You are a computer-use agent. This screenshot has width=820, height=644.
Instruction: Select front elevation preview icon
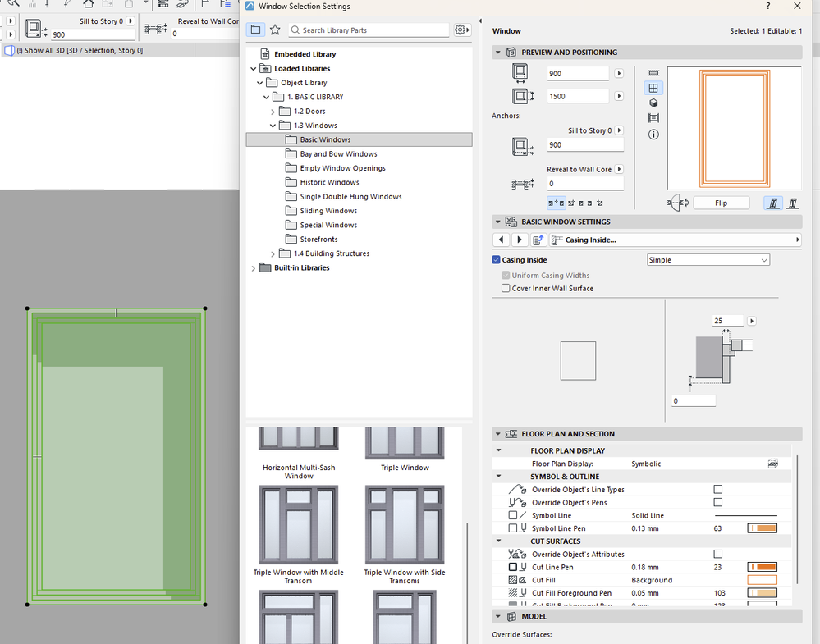click(653, 88)
